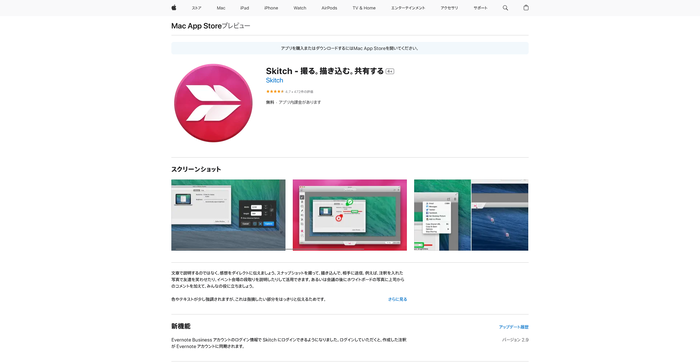The height and width of the screenshot is (363, 700).
Task: Click the Mac App Store heading link
Action: [x=196, y=26]
